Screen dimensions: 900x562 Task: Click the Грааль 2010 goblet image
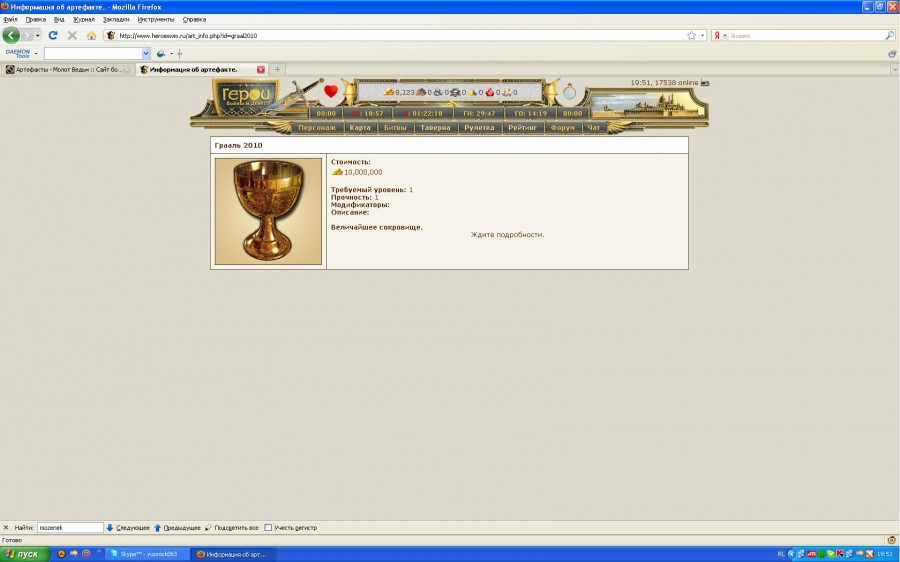pyautogui.click(x=268, y=211)
